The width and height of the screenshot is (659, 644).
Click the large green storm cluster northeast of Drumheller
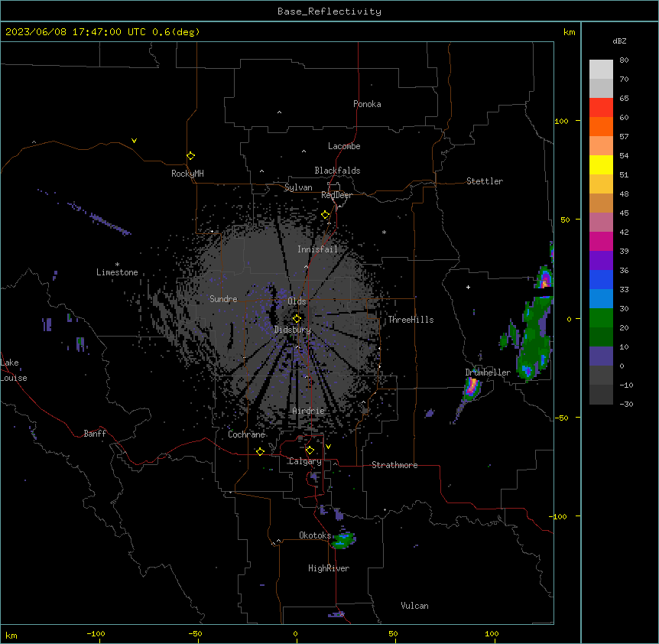click(533, 339)
